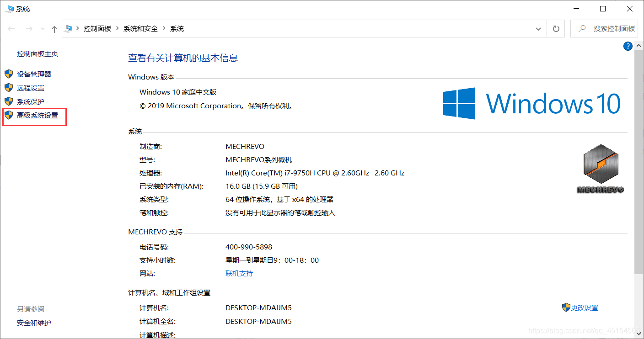Click the shield icon beside 远程设置
The height and width of the screenshot is (339, 644).
point(9,88)
